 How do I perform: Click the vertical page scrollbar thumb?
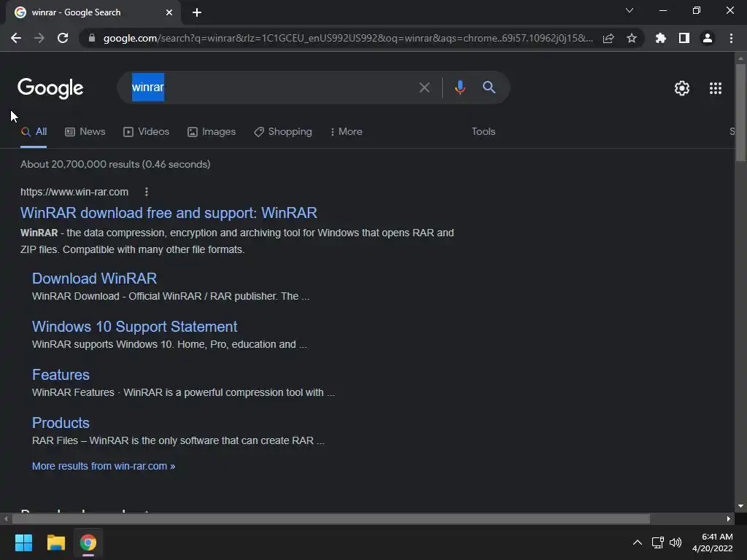click(740, 112)
